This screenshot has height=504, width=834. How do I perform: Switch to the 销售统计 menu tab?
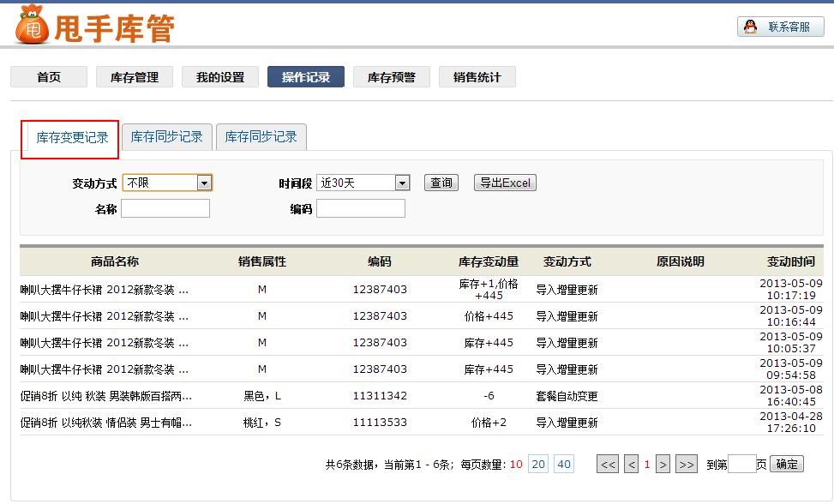pos(477,77)
